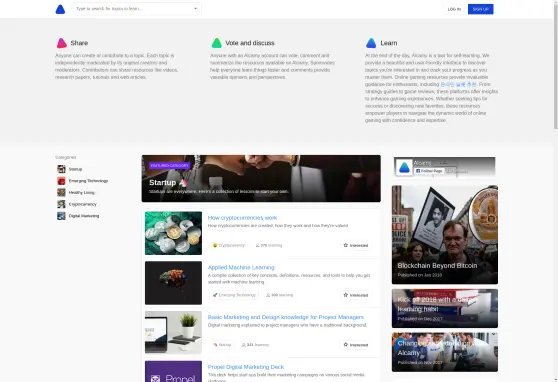Open the Healthy Living category label

click(x=81, y=193)
